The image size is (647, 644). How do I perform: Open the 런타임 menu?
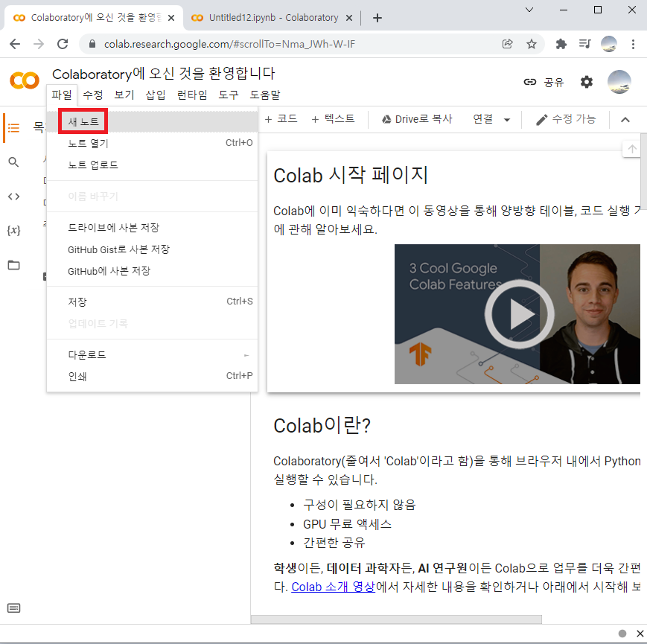pyautogui.click(x=192, y=95)
